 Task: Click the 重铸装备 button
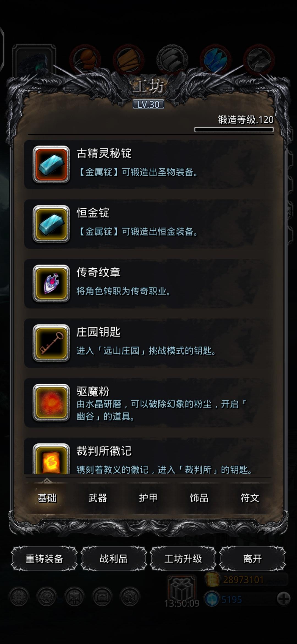(44, 559)
